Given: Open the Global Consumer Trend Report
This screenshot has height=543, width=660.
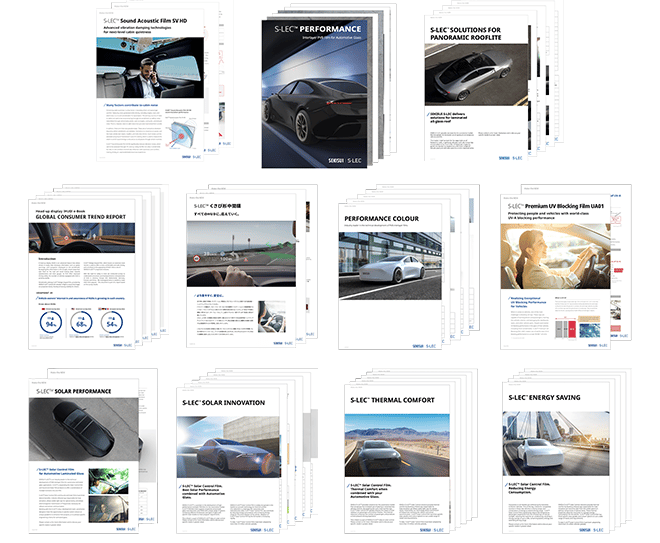Looking at the screenshot, I should 82,274.
